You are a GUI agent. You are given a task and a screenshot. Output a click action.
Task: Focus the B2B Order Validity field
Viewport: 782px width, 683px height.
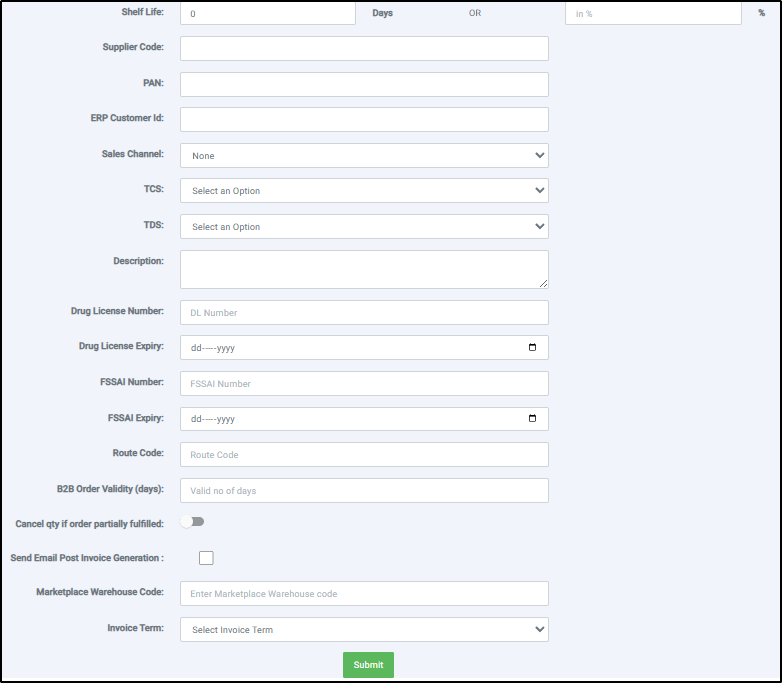(364, 491)
